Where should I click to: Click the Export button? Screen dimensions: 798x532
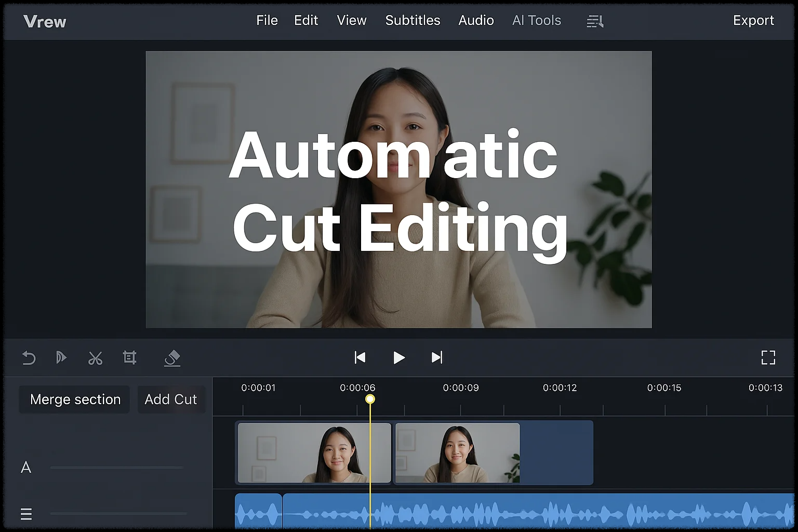pos(753,20)
